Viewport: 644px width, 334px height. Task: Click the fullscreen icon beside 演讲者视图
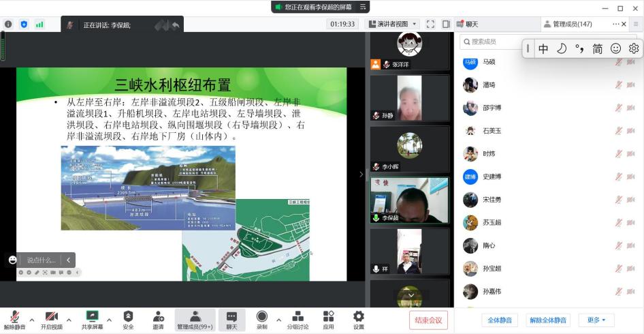[x=430, y=24]
